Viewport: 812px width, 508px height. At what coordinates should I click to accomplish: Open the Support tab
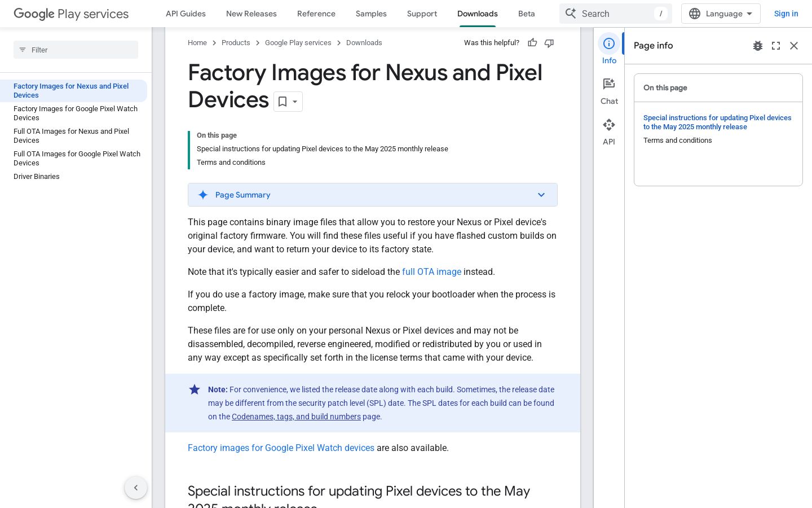coord(422,14)
